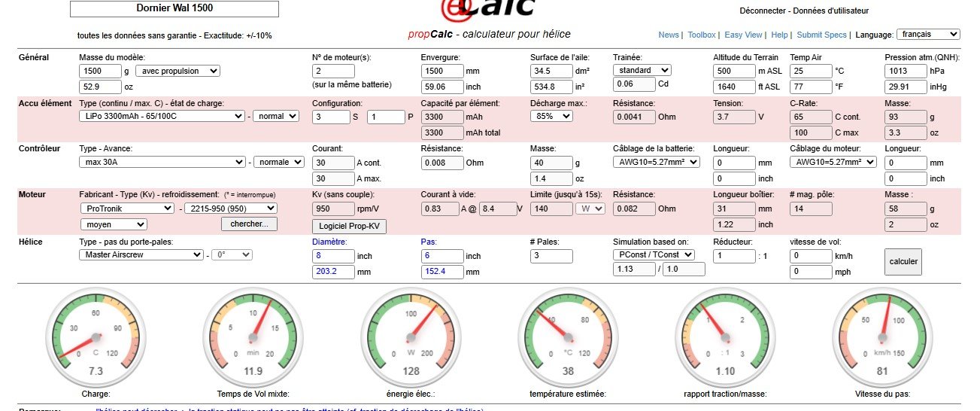Screen dimensions: 980x411
Task: Expand the Décharge max. 85% dropdown
Action: tap(551, 116)
